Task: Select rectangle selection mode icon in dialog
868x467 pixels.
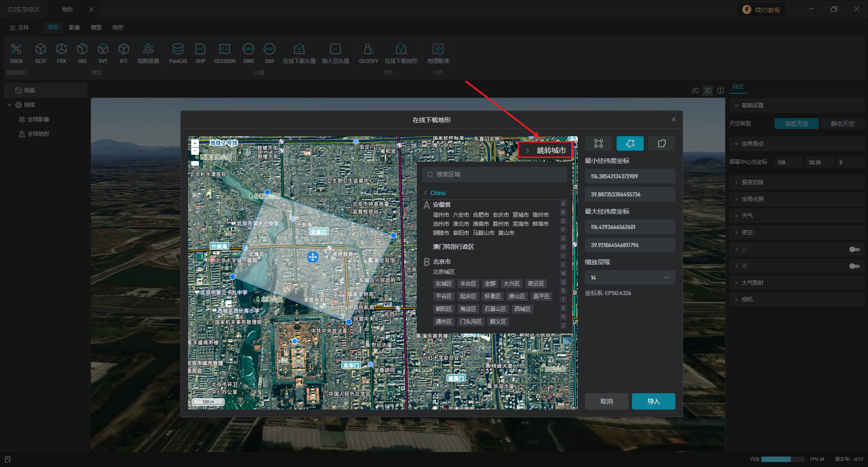Action: pos(598,143)
